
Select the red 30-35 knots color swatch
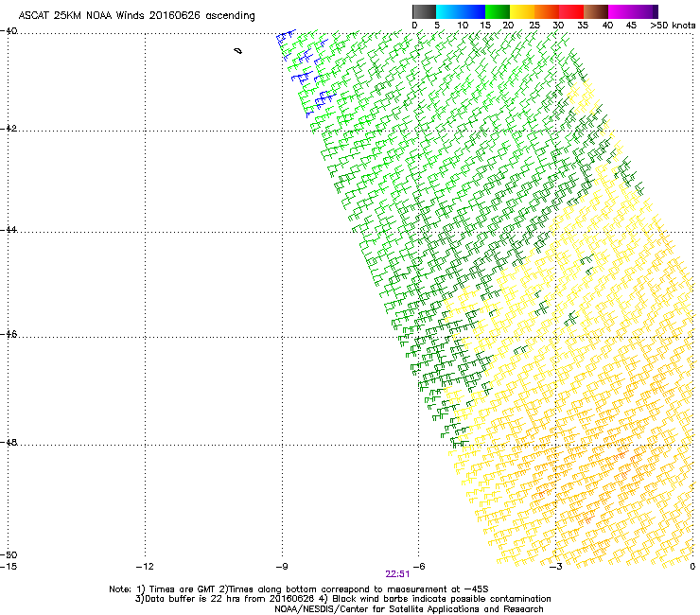[571, 11]
